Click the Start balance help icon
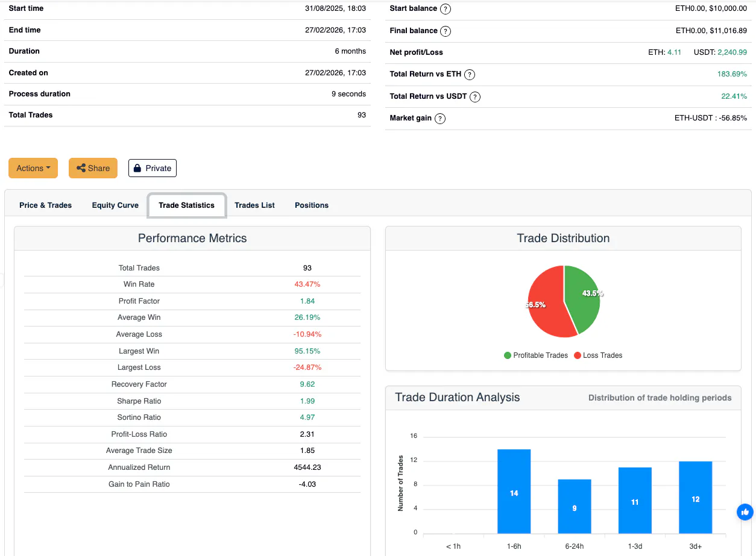 tap(446, 9)
